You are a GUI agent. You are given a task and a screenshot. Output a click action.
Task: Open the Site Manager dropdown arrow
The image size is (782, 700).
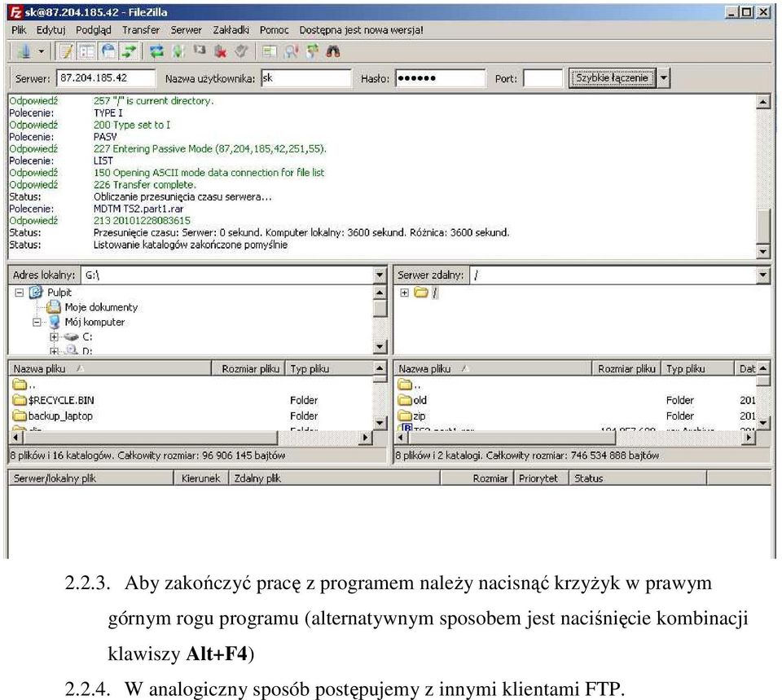[x=42, y=51]
